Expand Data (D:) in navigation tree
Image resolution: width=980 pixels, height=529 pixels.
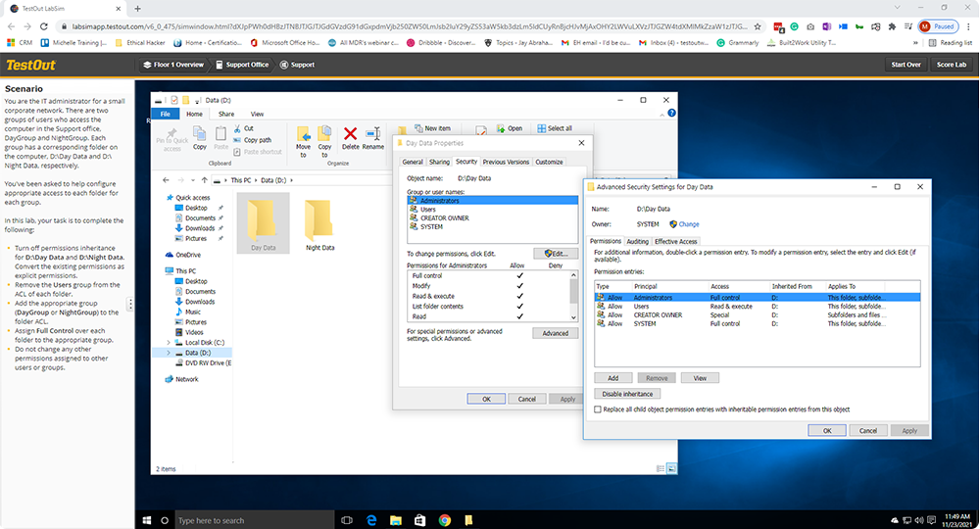169,353
